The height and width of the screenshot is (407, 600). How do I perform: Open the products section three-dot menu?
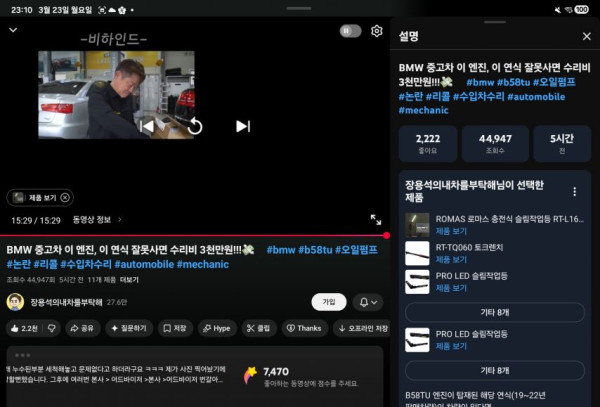click(x=574, y=192)
